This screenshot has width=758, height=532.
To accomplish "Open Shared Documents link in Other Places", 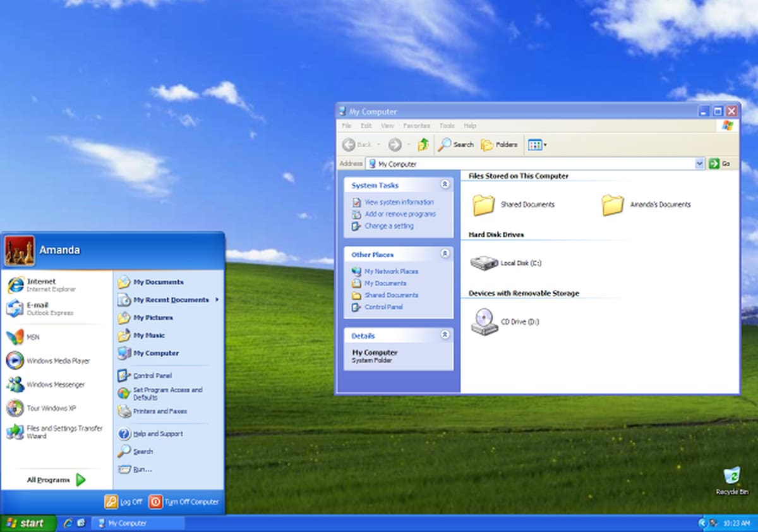I will point(391,295).
